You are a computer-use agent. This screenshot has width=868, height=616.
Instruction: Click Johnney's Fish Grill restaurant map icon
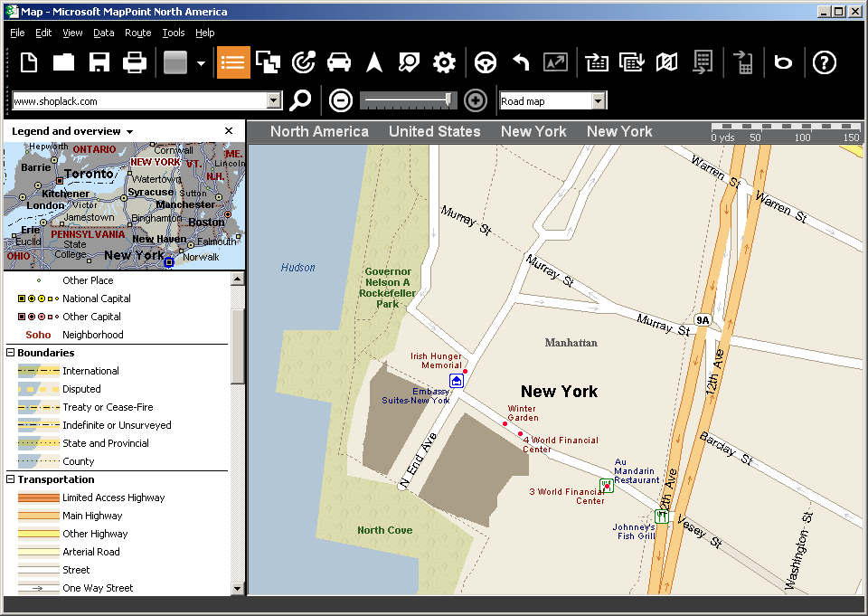click(662, 516)
